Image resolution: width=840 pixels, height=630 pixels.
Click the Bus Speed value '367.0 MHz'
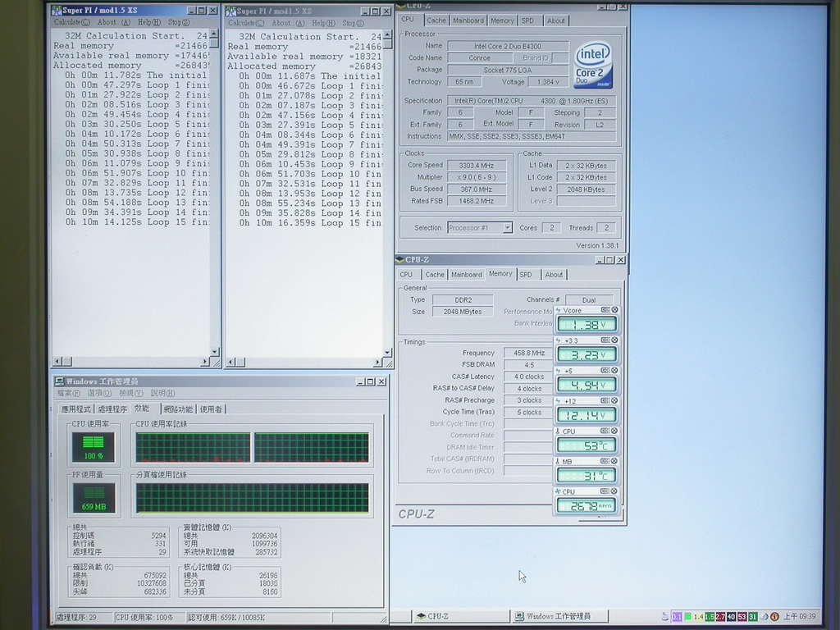tap(477, 189)
